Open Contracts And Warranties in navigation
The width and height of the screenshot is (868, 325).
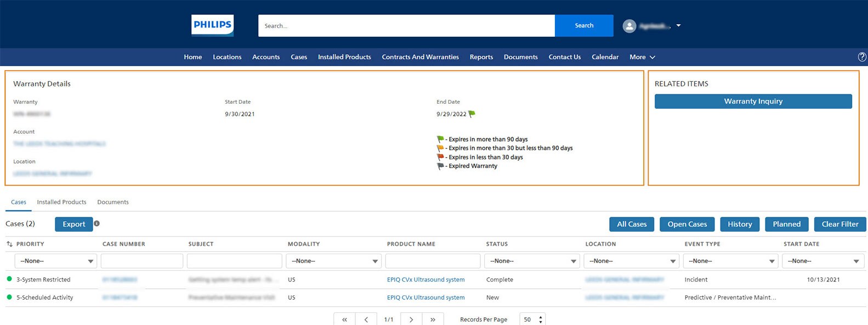(420, 57)
